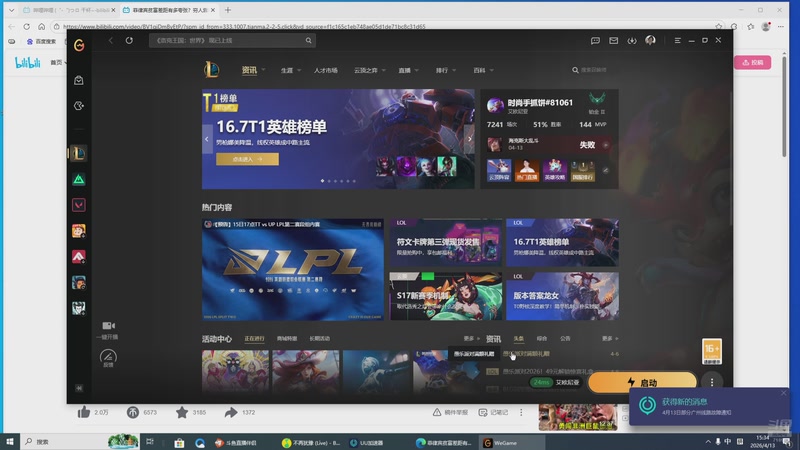Open the WeGame chat messages icon

(x=595, y=40)
